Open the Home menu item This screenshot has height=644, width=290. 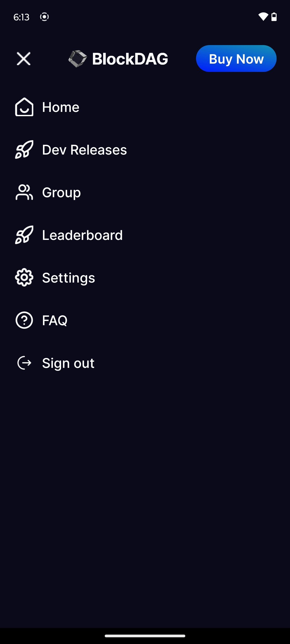click(61, 107)
